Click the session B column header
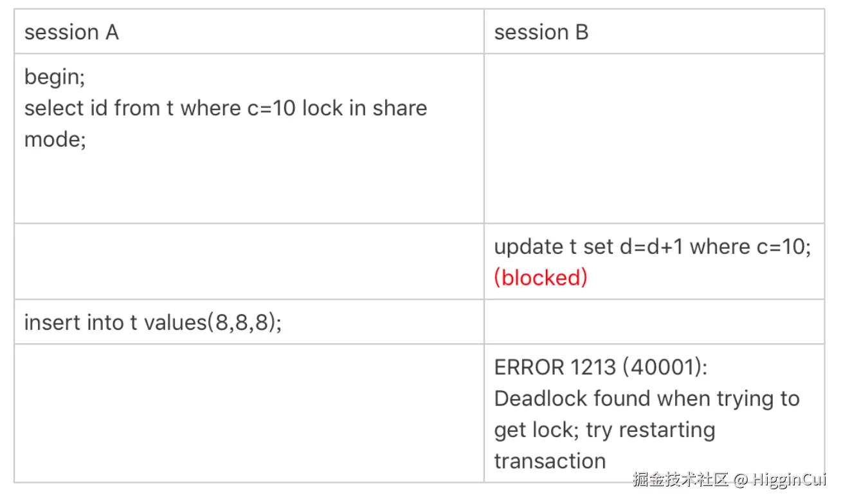This screenshot has width=841, height=504. tap(541, 32)
